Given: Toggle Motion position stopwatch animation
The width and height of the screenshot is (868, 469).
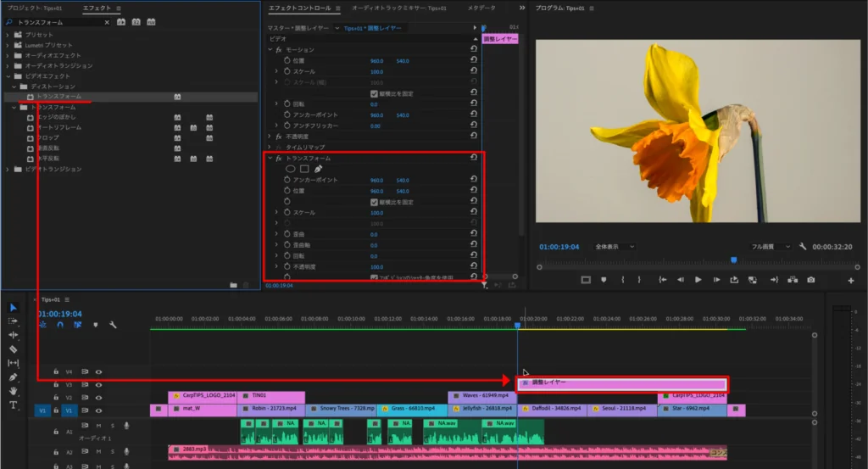Looking at the screenshot, I should point(287,60).
